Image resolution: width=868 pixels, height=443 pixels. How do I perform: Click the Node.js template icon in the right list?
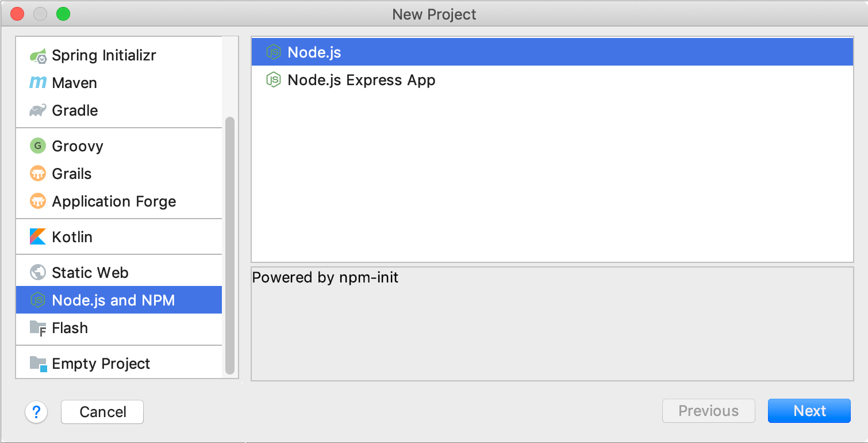[273, 52]
